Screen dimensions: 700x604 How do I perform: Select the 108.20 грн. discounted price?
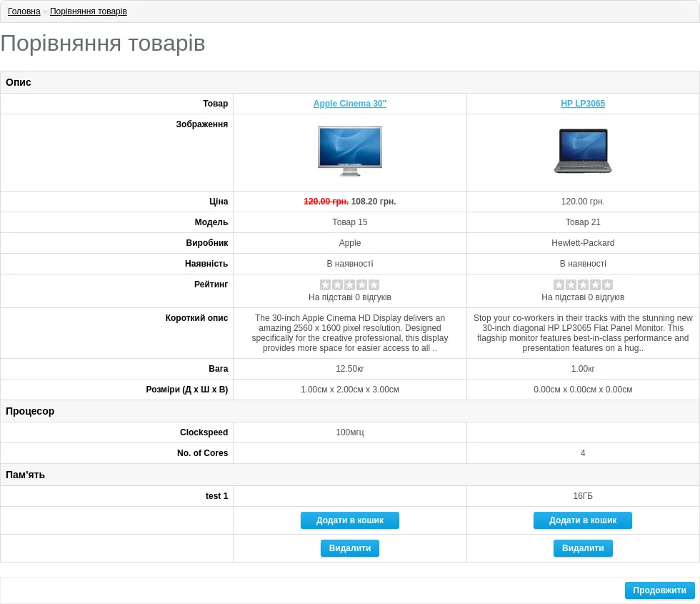[x=374, y=202]
